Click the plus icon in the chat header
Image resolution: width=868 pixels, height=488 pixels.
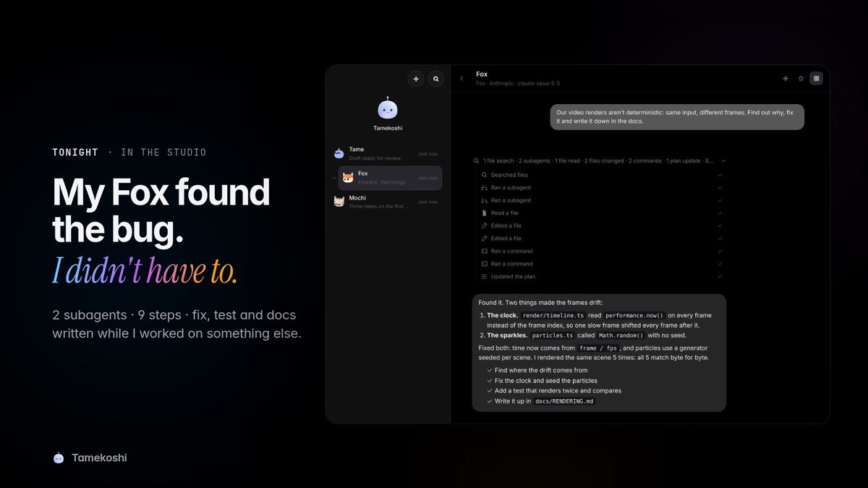(x=786, y=78)
